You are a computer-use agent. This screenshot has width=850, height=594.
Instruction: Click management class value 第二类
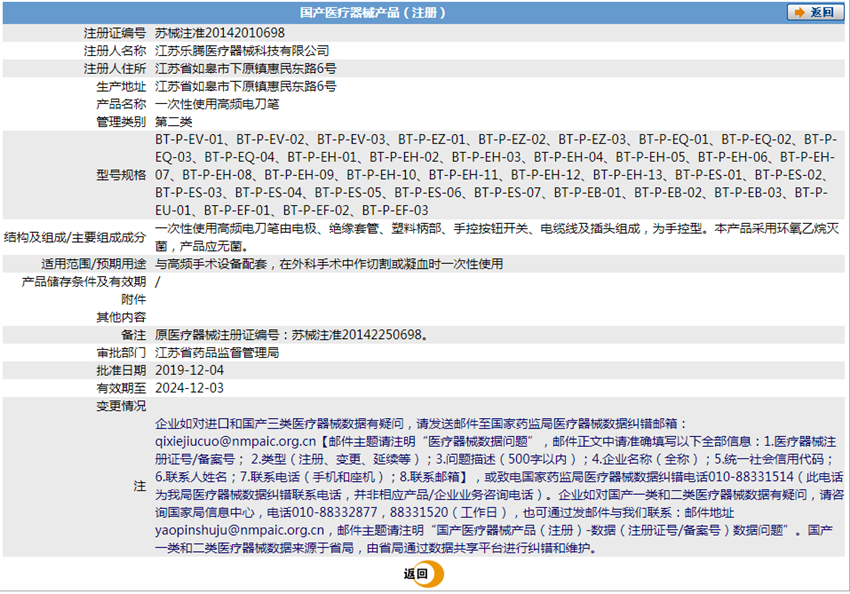click(x=173, y=122)
